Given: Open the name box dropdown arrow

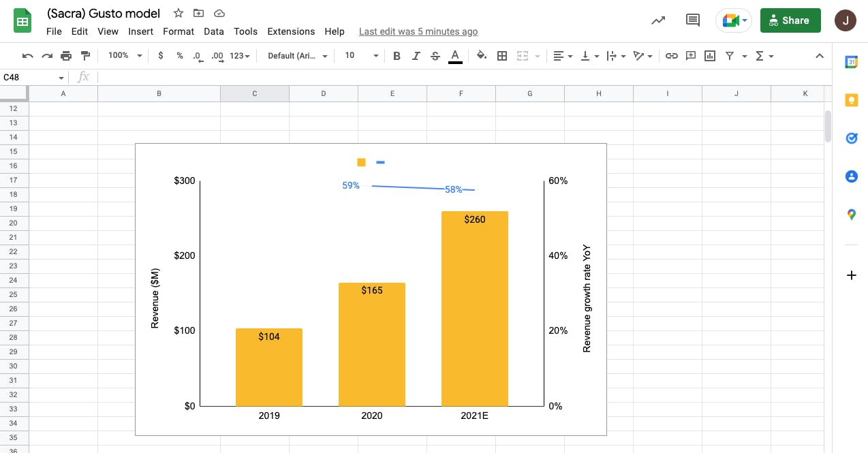Looking at the screenshot, I should point(61,78).
